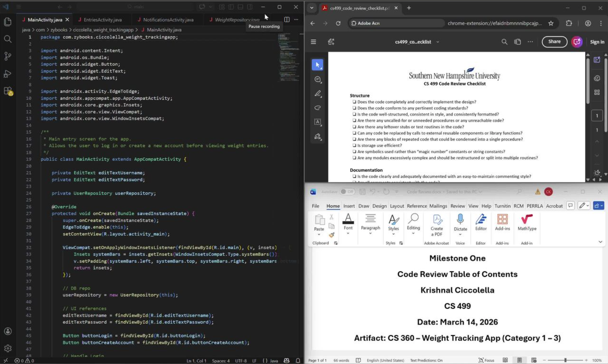The width and height of the screenshot is (608, 364).
Task: Open the Review tab in Word
Action: pyautogui.click(x=458, y=206)
